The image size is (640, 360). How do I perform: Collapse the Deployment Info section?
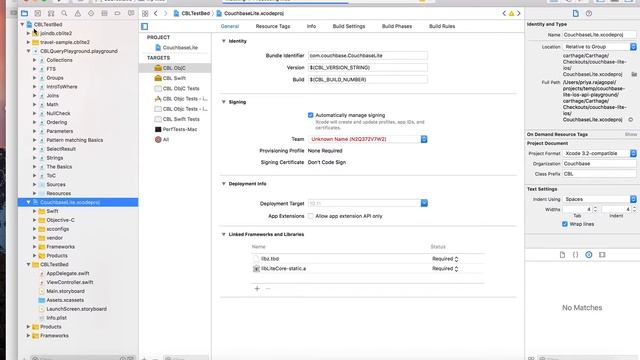pyautogui.click(x=224, y=184)
